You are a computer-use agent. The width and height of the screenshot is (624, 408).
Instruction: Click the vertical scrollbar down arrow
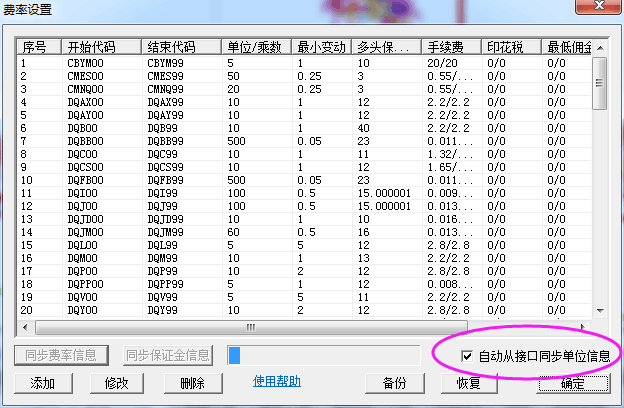(x=600, y=311)
